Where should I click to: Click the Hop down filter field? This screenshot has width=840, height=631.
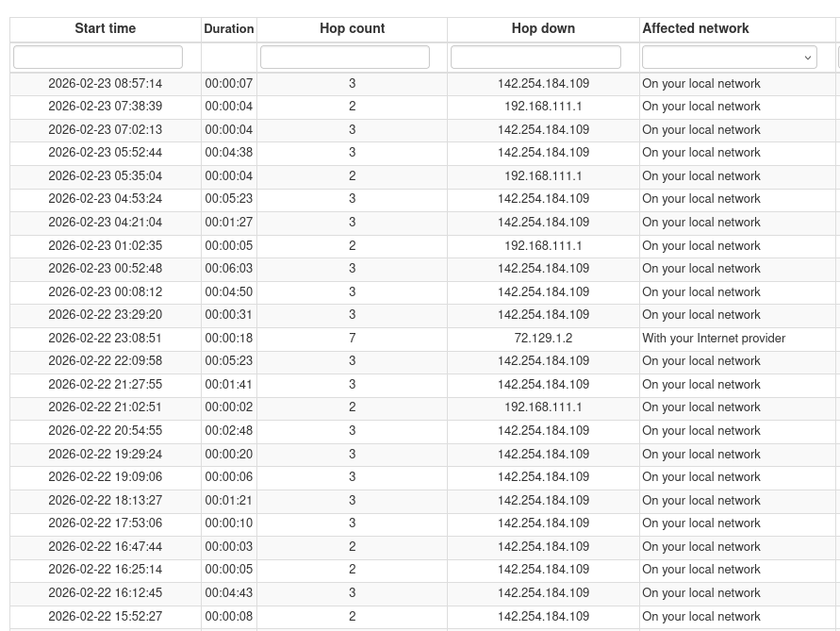click(x=535, y=58)
